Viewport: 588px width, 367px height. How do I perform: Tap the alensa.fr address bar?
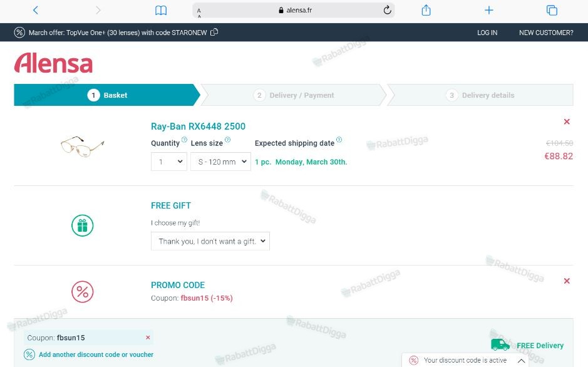pyautogui.click(x=294, y=10)
